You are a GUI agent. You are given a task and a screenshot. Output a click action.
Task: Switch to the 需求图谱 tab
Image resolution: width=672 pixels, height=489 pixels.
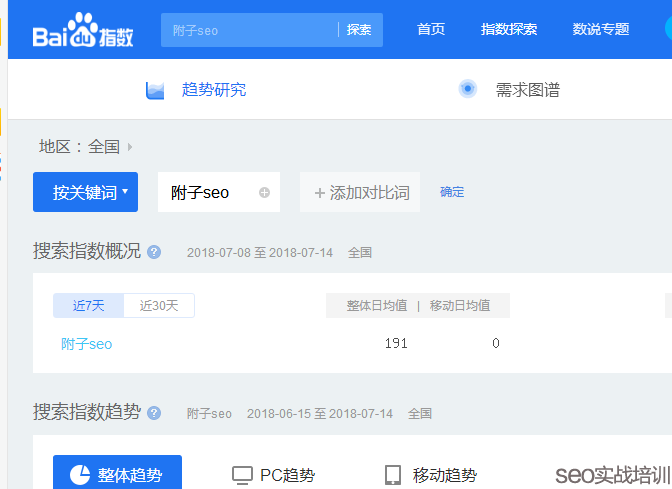(x=528, y=90)
